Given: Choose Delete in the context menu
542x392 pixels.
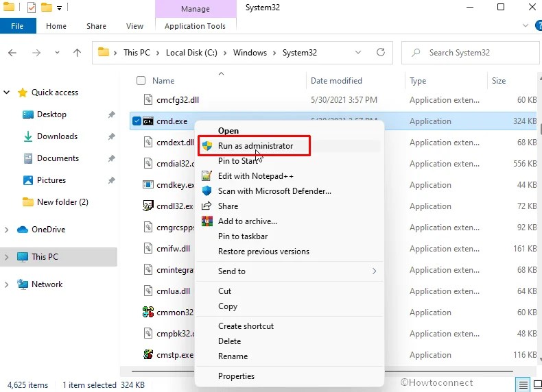Looking at the screenshot, I should [229, 341].
